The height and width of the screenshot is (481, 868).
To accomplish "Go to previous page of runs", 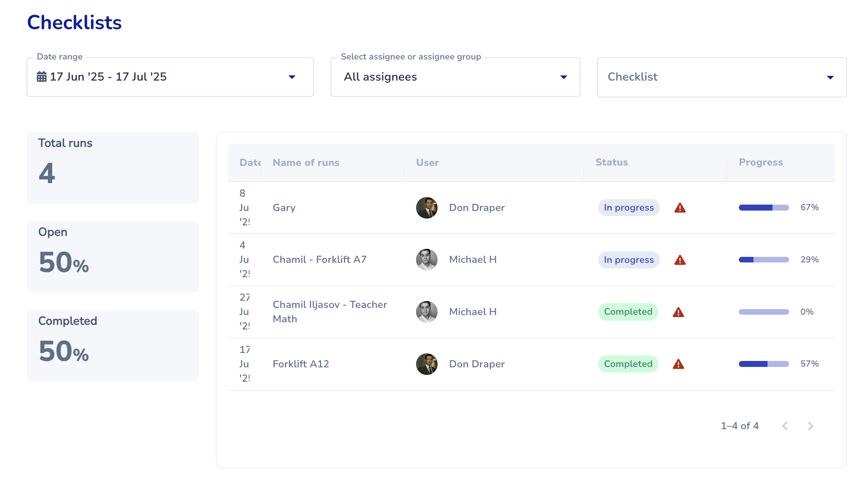I will [x=785, y=426].
